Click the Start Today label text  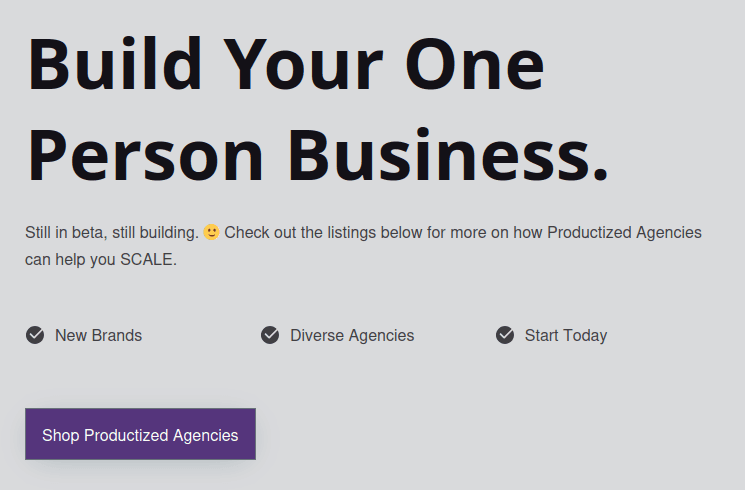[x=566, y=335]
